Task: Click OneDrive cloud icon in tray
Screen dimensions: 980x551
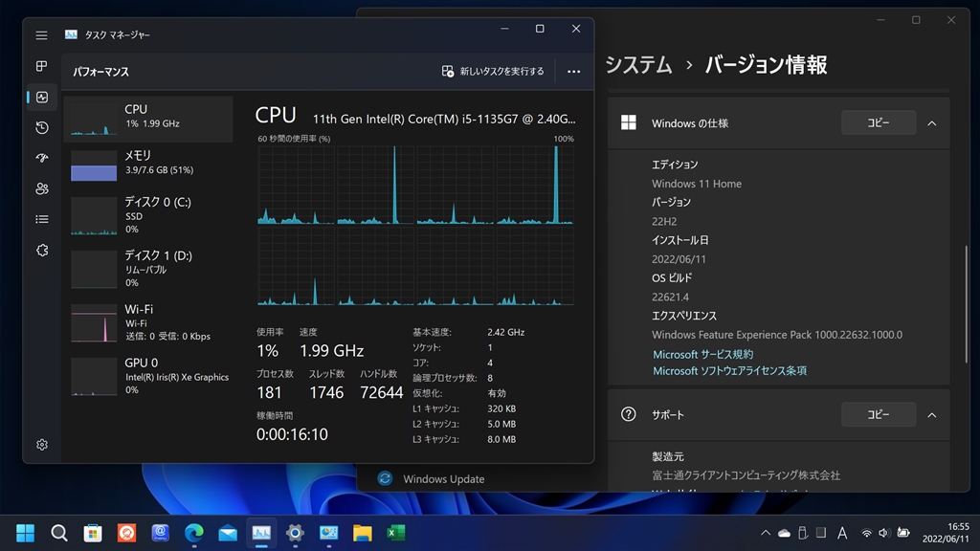Action: 784,533
